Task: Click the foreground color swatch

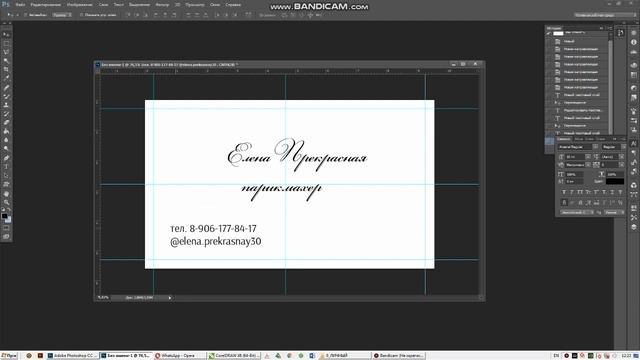Action: pyautogui.click(x=4, y=216)
